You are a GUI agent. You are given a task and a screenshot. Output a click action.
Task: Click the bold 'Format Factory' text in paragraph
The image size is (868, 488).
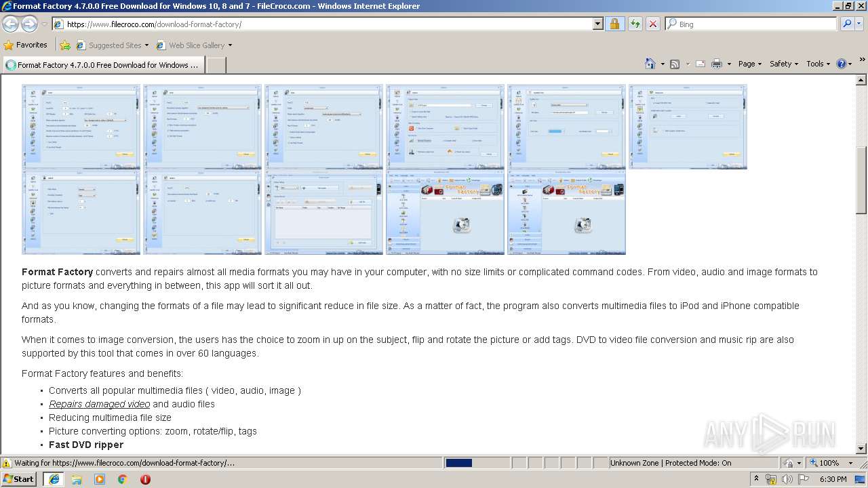[x=57, y=272]
